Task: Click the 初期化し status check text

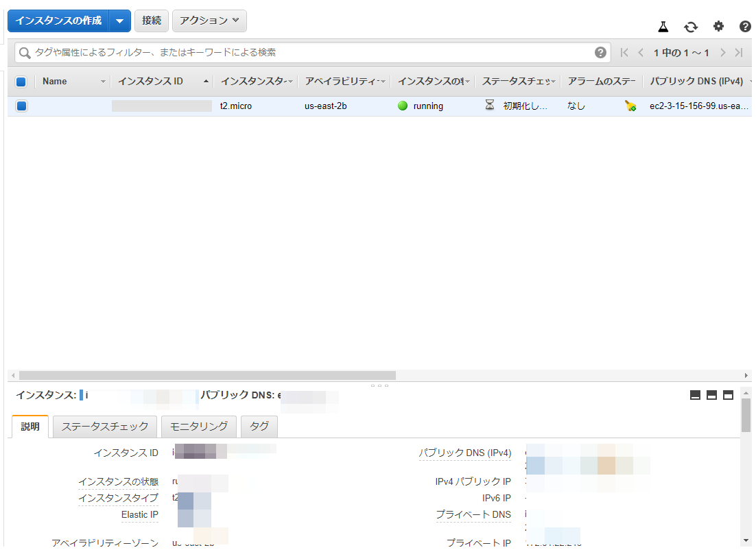Action: (525, 106)
